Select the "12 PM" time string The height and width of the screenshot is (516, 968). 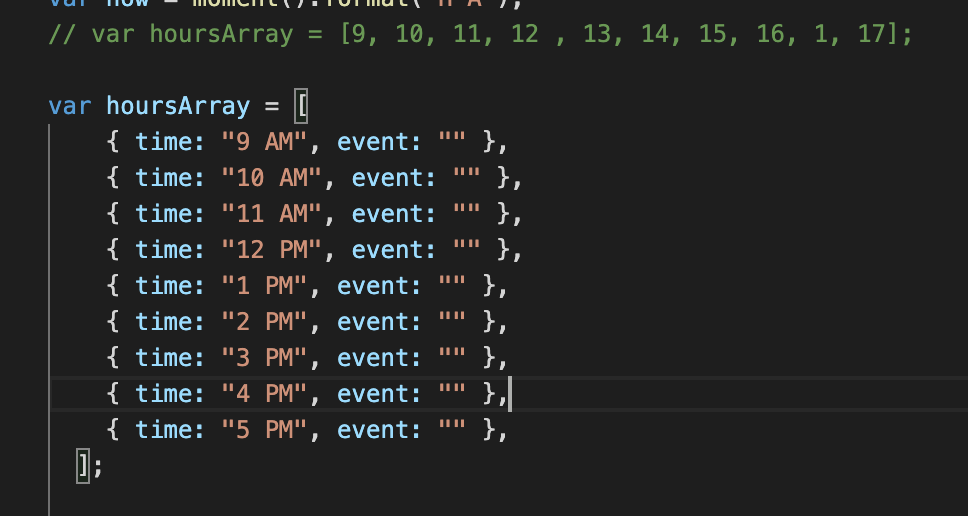coord(272,250)
